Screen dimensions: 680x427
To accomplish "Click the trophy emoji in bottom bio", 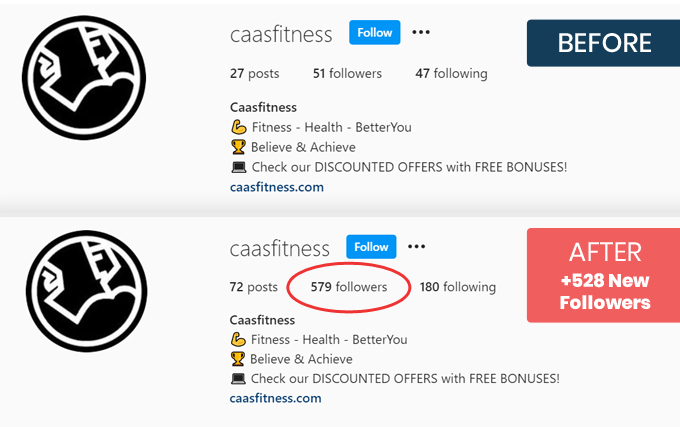I will pyautogui.click(x=238, y=359).
